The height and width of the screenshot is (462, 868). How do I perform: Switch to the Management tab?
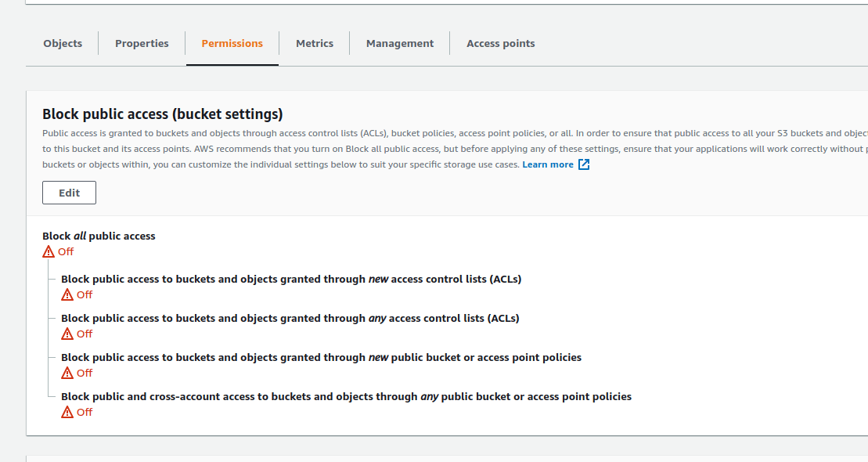(x=399, y=43)
